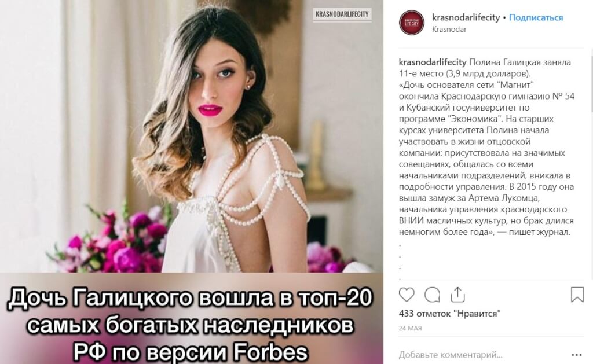Image resolution: width=593 pixels, height=364 pixels.
Task: Save the post with the bookmark icon
Action: (x=577, y=295)
